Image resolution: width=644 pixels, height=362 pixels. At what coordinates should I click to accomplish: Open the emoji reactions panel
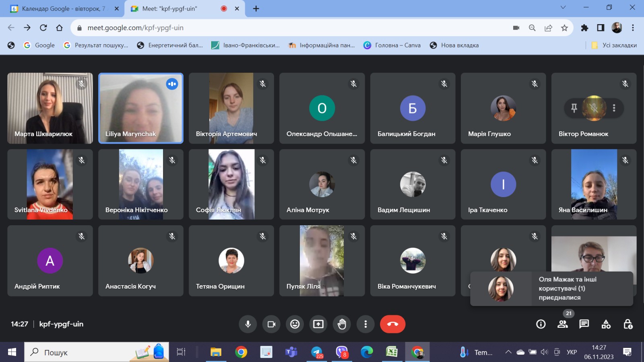tap(295, 324)
